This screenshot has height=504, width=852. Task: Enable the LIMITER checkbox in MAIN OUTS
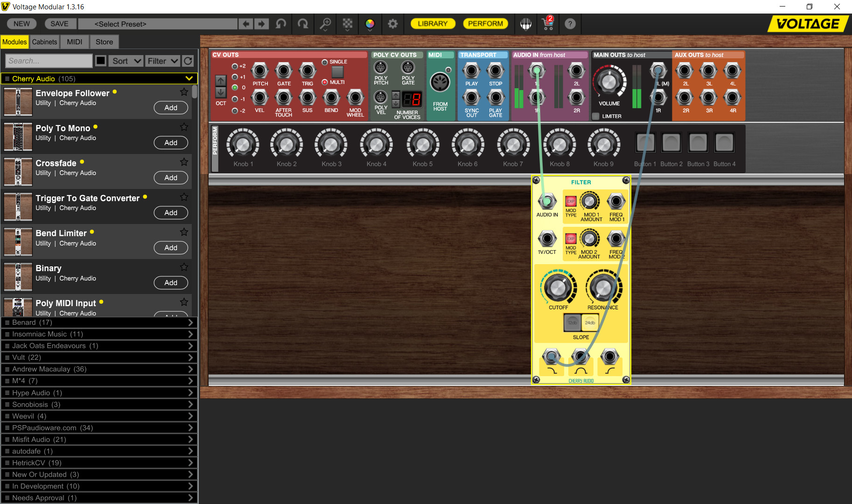[x=596, y=116]
